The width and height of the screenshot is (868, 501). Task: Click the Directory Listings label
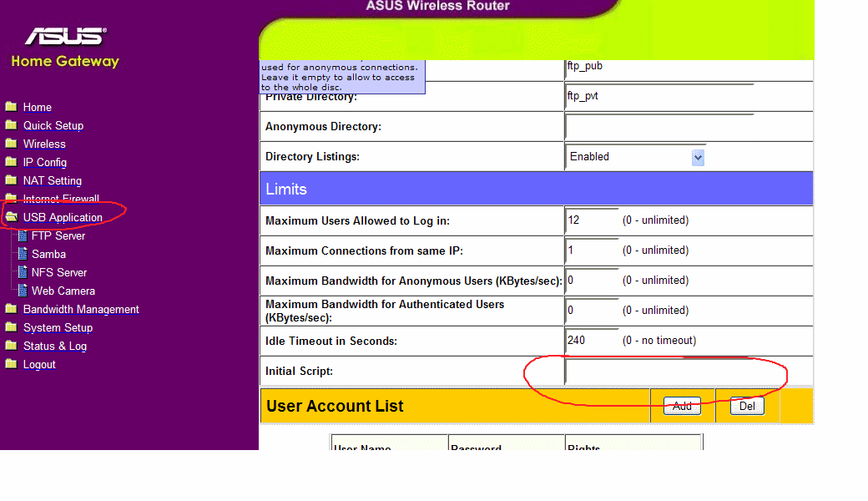(x=312, y=157)
